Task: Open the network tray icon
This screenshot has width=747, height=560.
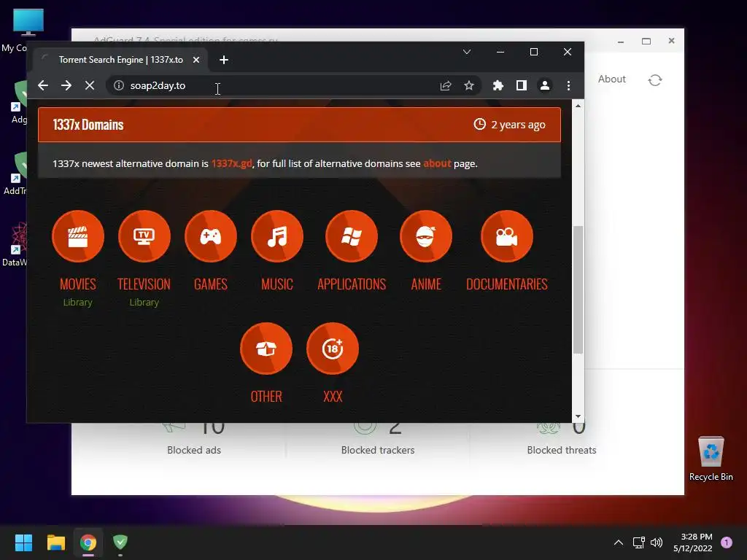Action: pyautogui.click(x=638, y=542)
